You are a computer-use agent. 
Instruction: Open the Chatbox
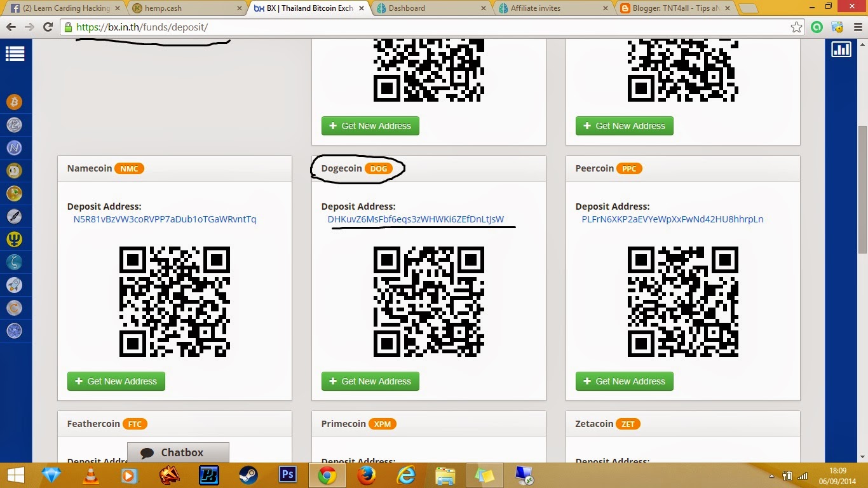click(x=178, y=452)
